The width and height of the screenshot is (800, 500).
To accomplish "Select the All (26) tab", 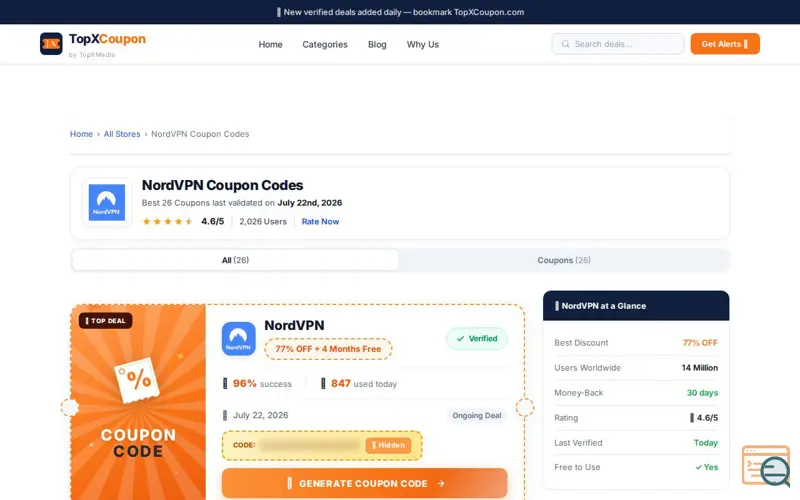I will pos(235,260).
